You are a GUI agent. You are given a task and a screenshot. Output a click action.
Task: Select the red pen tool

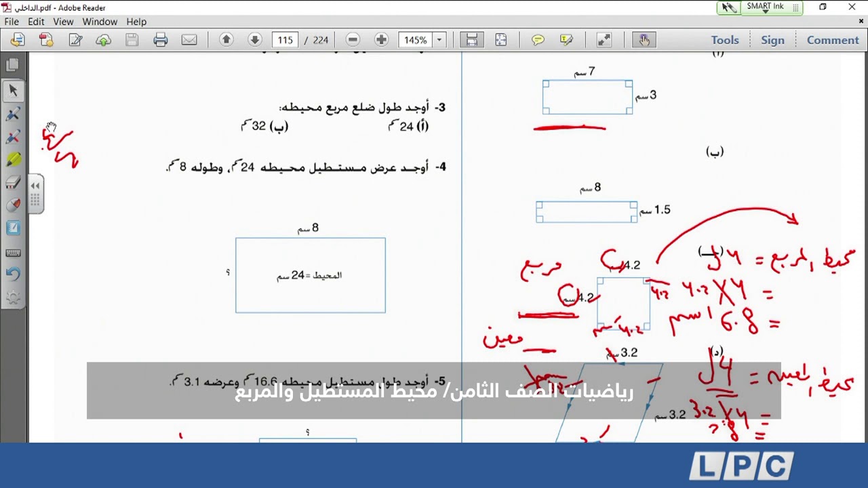coord(13,137)
